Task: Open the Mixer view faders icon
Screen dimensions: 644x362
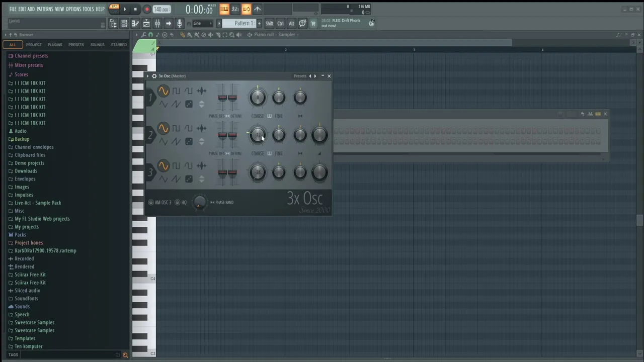Action: tap(157, 24)
